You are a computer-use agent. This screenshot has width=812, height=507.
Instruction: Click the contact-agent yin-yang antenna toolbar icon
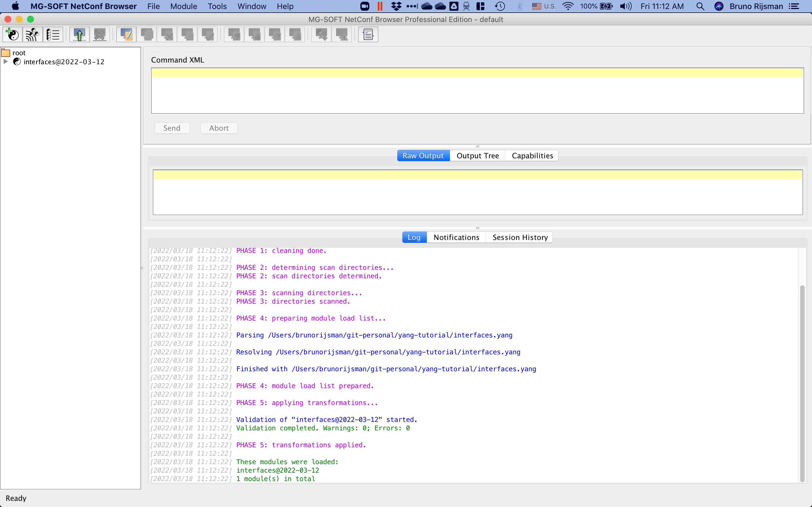click(32, 34)
